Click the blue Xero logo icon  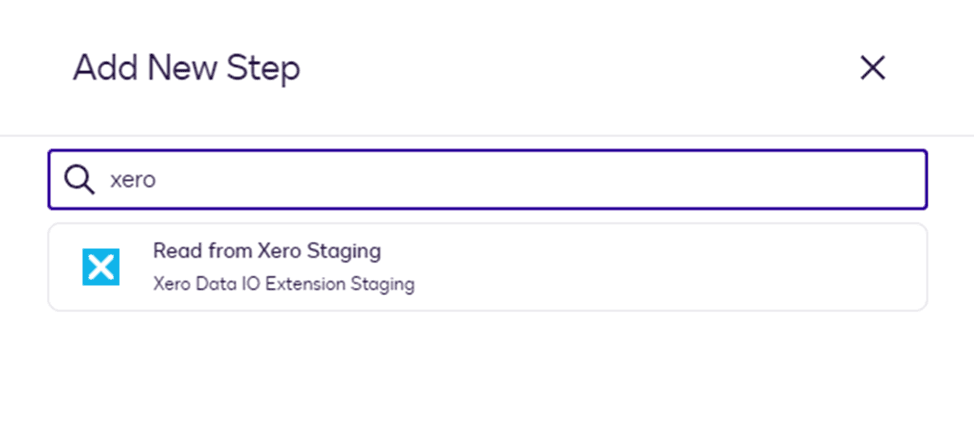(100, 267)
